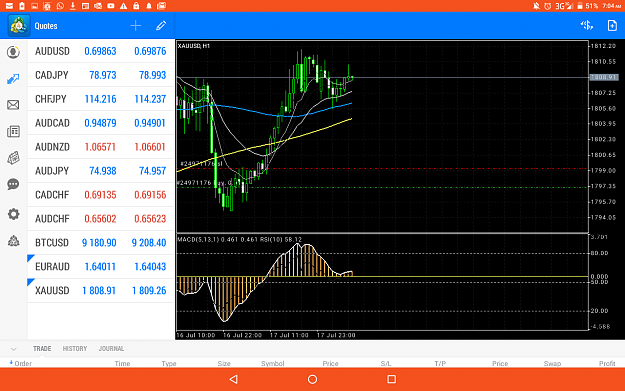Image resolution: width=625 pixels, height=391 pixels.
Task: Tap Android back navigation button
Action: pyautogui.click(x=234, y=379)
